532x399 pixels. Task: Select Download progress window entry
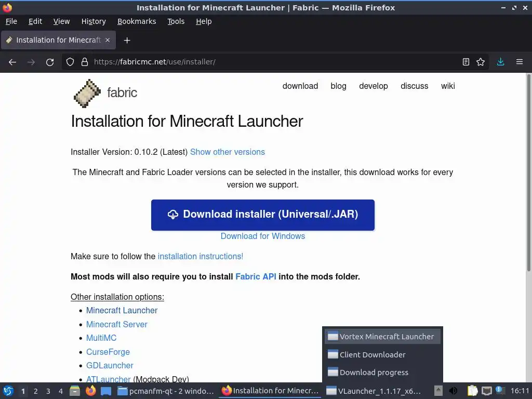382,372
